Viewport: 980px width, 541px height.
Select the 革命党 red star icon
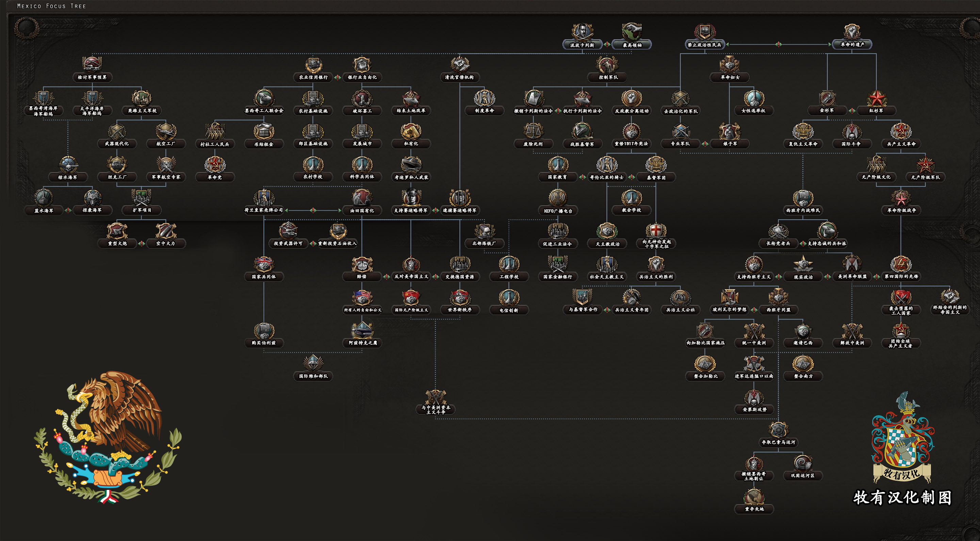point(215,164)
